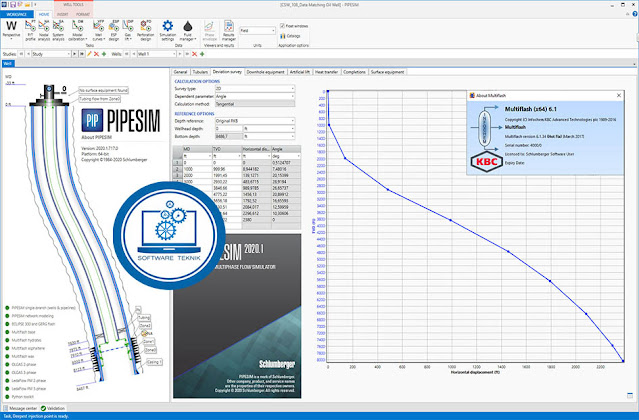Toggle the Float windows checkbox

[282, 26]
